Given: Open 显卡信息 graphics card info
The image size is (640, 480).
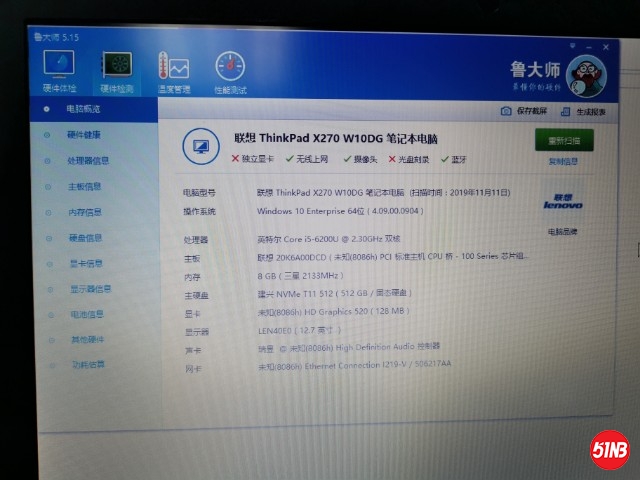Looking at the screenshot, I should point(85,264).
